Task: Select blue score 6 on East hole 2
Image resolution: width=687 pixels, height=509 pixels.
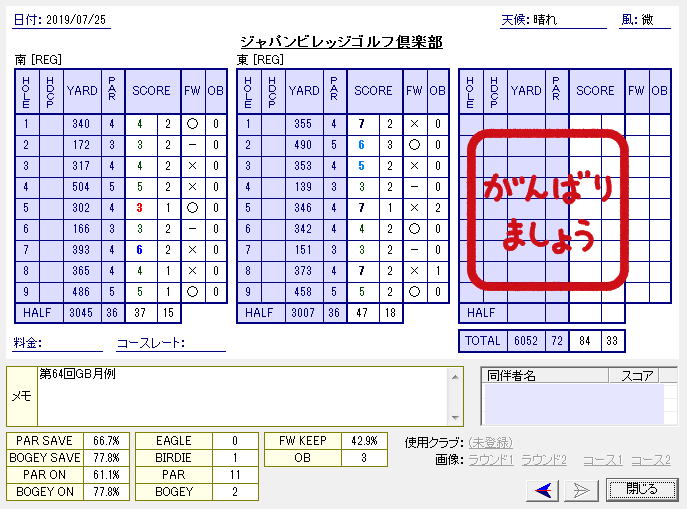Action: (x=362, y=145)
